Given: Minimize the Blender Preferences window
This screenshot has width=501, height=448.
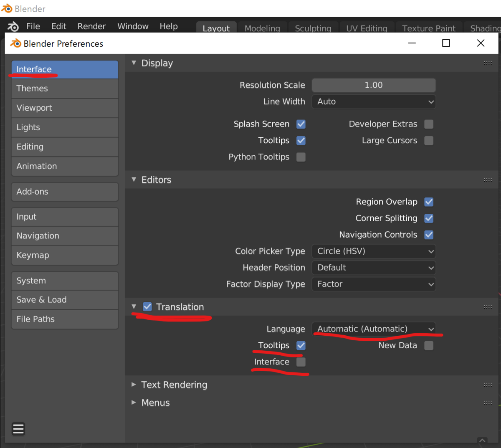Looking at the screenshot, I should (x=412, y=43).
